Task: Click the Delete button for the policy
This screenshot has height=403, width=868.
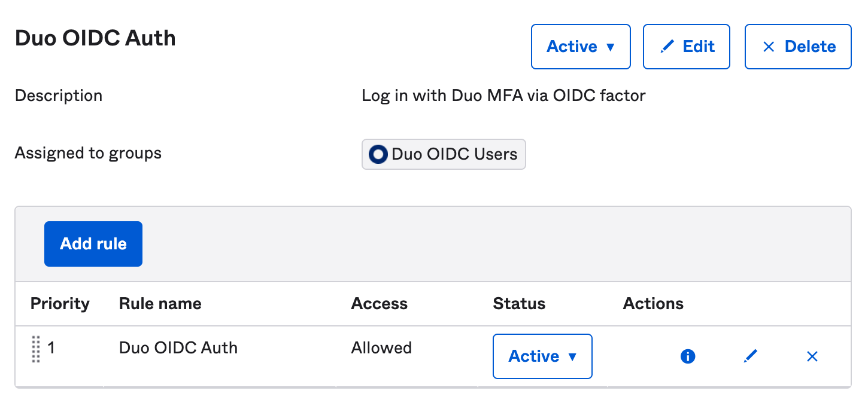Action: 798,46
